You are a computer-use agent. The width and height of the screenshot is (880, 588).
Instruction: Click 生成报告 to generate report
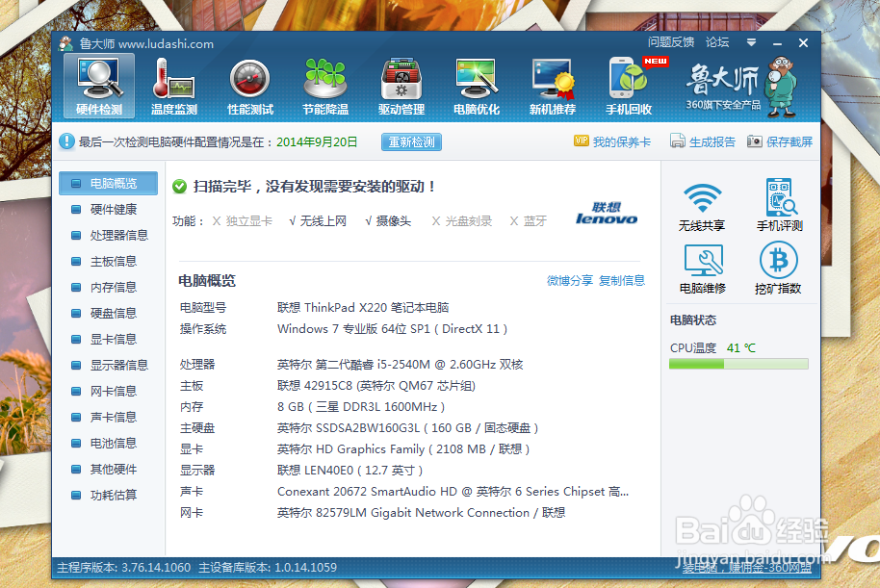tap(703, 142)
